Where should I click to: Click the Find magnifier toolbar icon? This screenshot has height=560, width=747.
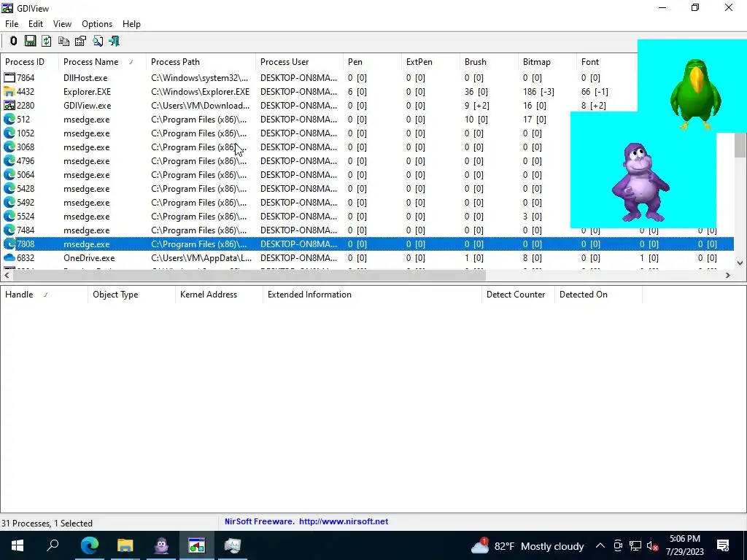(x=98, y=41)
